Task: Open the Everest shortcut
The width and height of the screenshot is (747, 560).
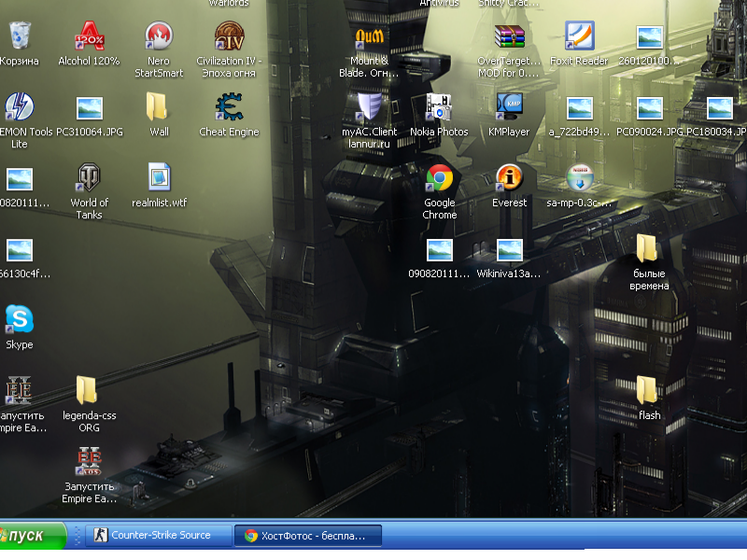Action: coord(509,177)
